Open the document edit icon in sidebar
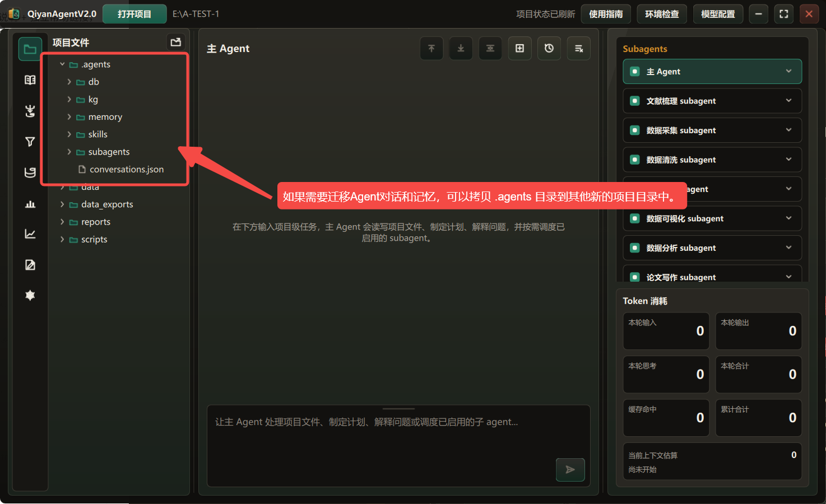 (30, 265)
